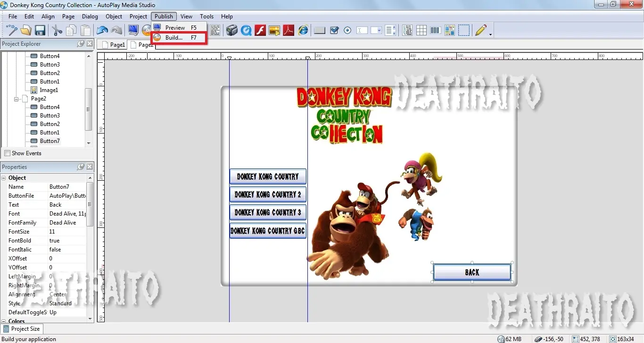Open the File menu
Viewport: 644px width, 343px height.
pos(13,17)
